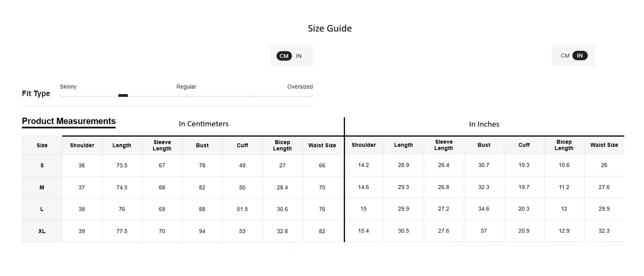Viewport: 644px width, 276px height.
Task: Click the Product Measurements heading
Action: [69, 121]
